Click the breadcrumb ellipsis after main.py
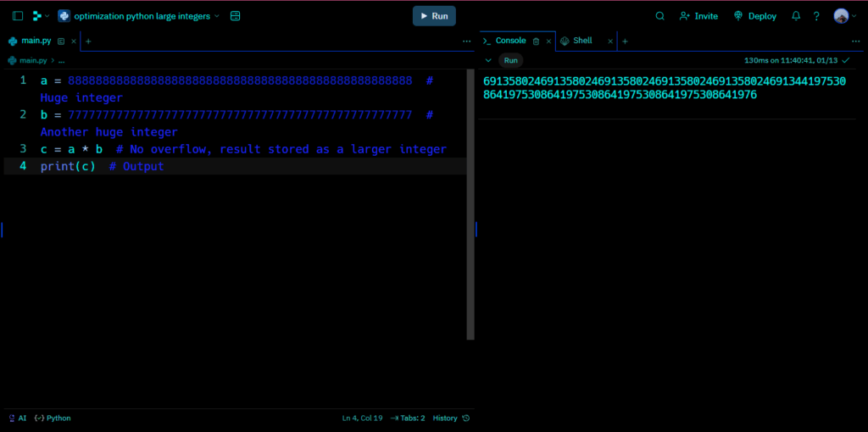The image size is (868, 432). pyautogui.click(x=61, y=61)
